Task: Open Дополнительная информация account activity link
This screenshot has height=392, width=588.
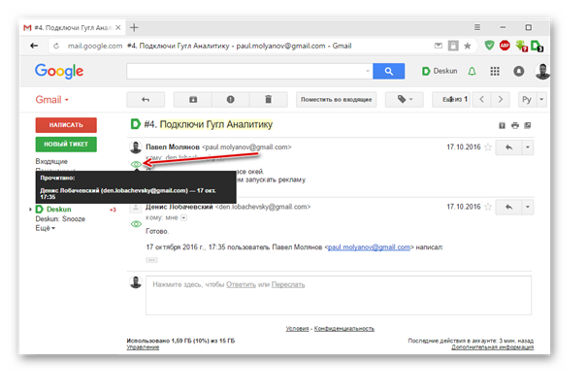Action: coord(492,347)
